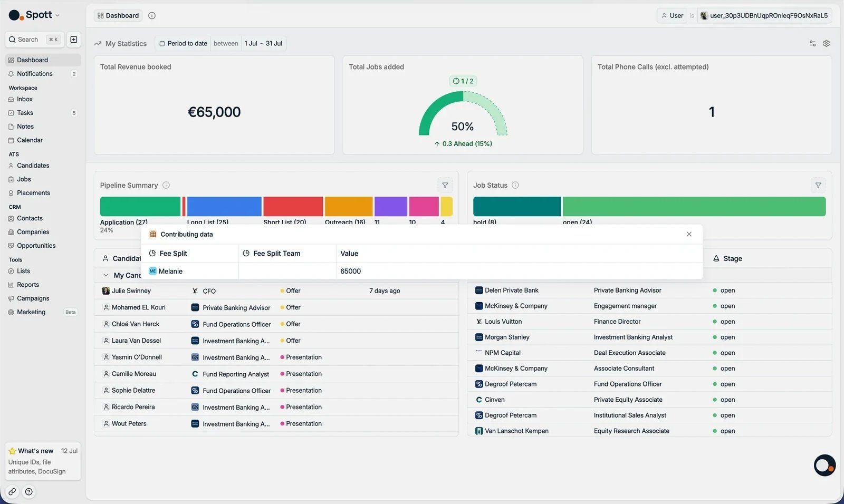Viewport: 844px width, 504px height.
Task: Open dashboard settings gear icon
Action: pyautogui.click(x=827, y=44)
